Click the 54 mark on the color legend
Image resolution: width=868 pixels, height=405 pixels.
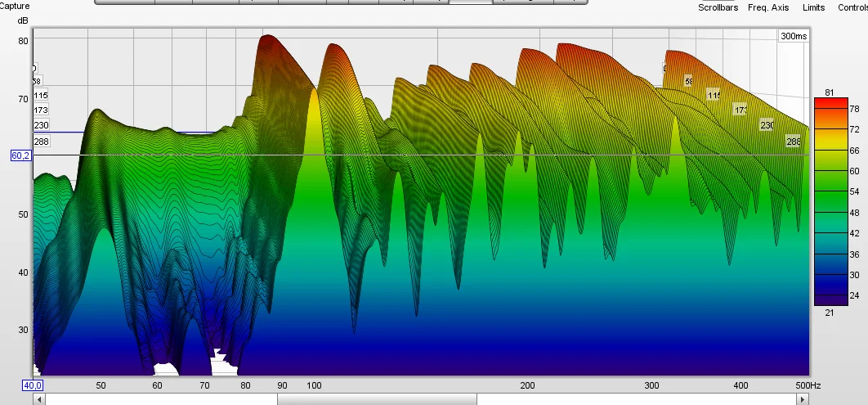(854, 191)
